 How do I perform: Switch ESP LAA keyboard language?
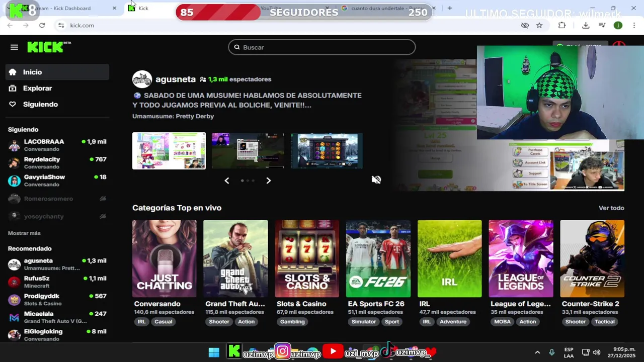[x=569, y=352]
